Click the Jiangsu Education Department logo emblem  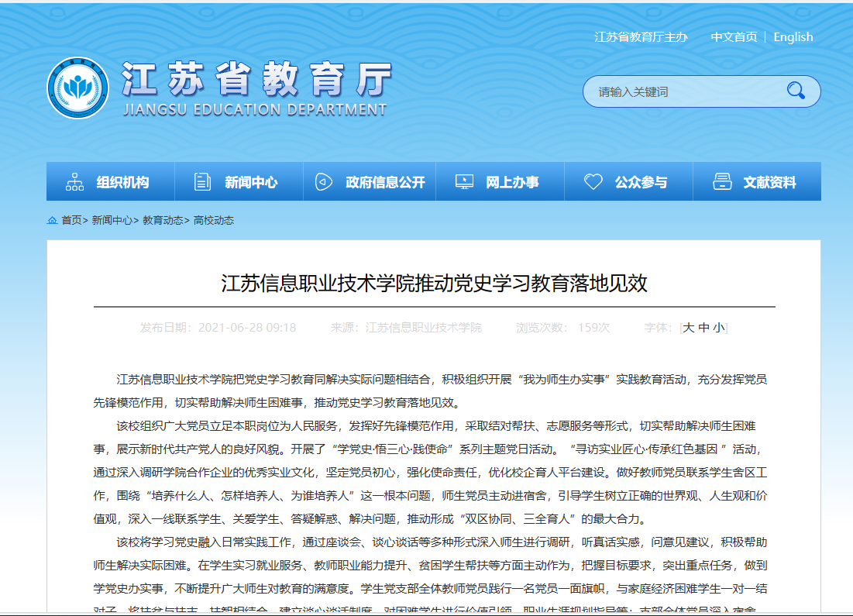click(77, 88)
